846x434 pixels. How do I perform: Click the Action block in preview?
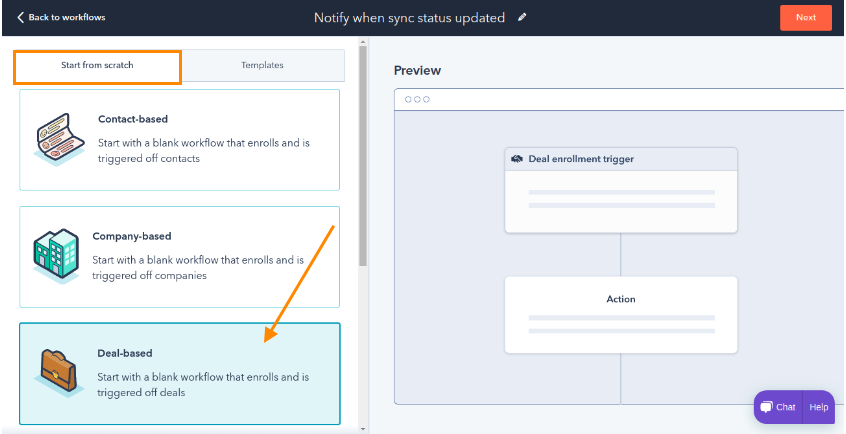click(x=621, y=315)
